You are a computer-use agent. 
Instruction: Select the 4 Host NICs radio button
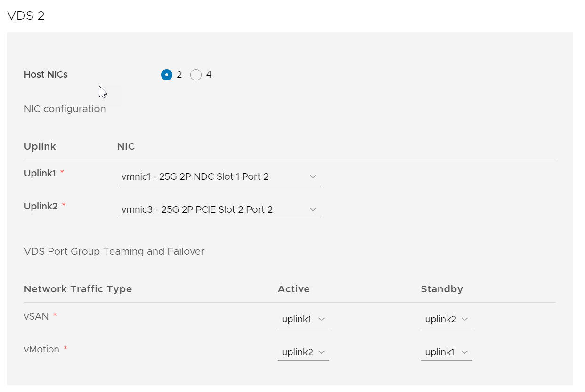(195, 74)
